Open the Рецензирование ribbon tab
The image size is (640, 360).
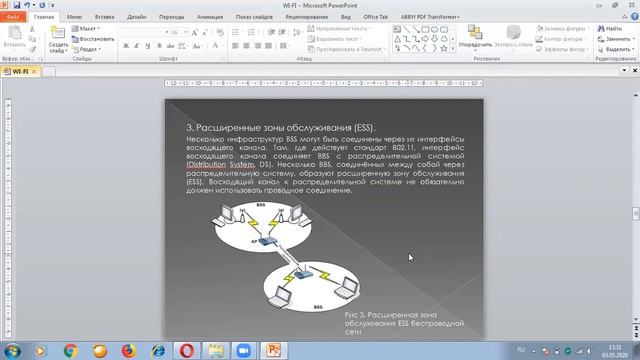click(307, 17)
